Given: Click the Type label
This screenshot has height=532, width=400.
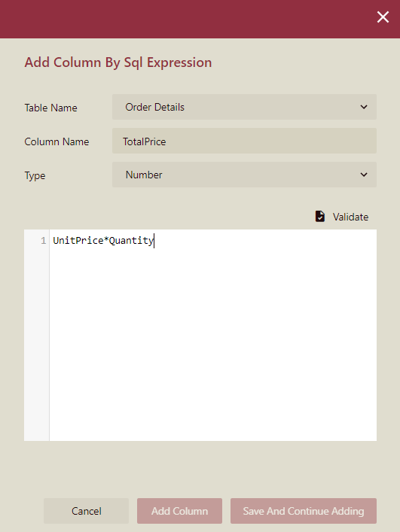Looking at the screenshot, I should pos(35,176).
